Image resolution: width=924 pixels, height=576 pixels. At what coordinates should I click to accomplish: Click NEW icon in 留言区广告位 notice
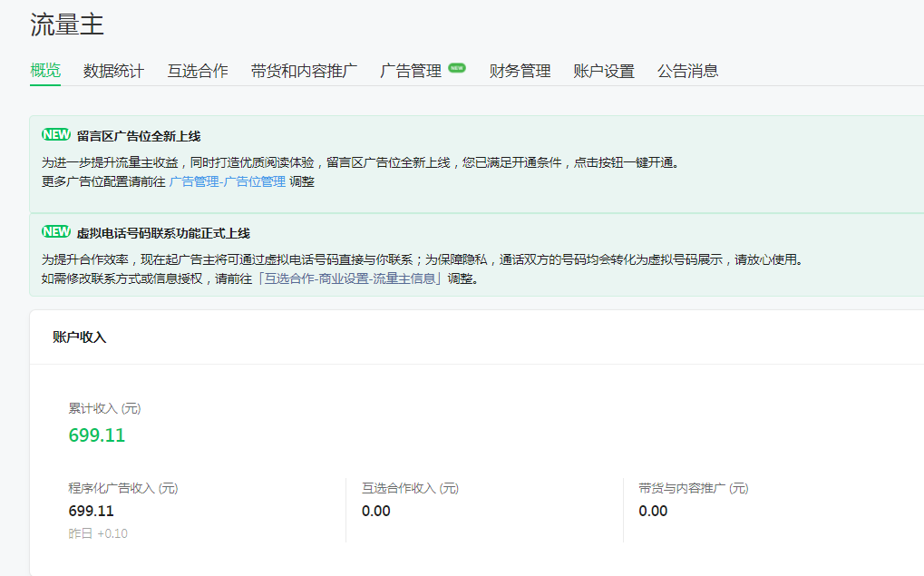[x=56, y=135]
